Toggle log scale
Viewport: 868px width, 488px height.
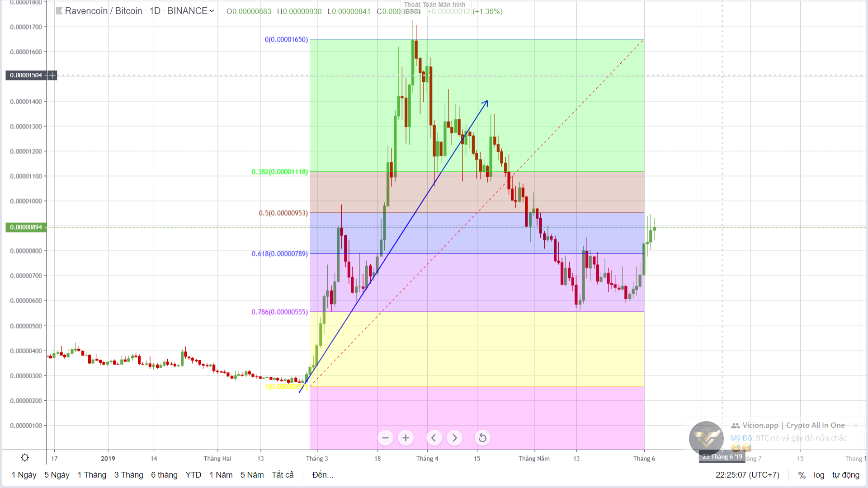[819, 475]
